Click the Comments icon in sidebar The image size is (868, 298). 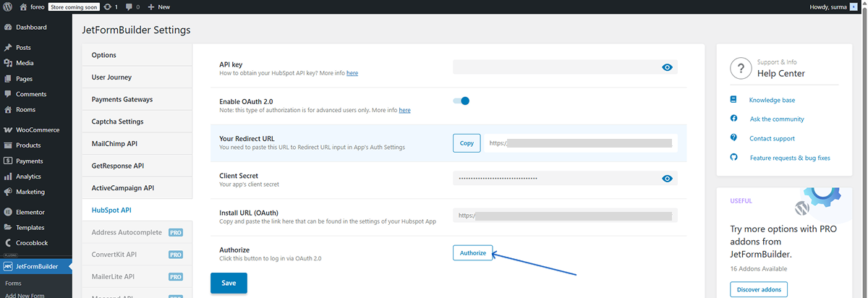click(8, 94)
